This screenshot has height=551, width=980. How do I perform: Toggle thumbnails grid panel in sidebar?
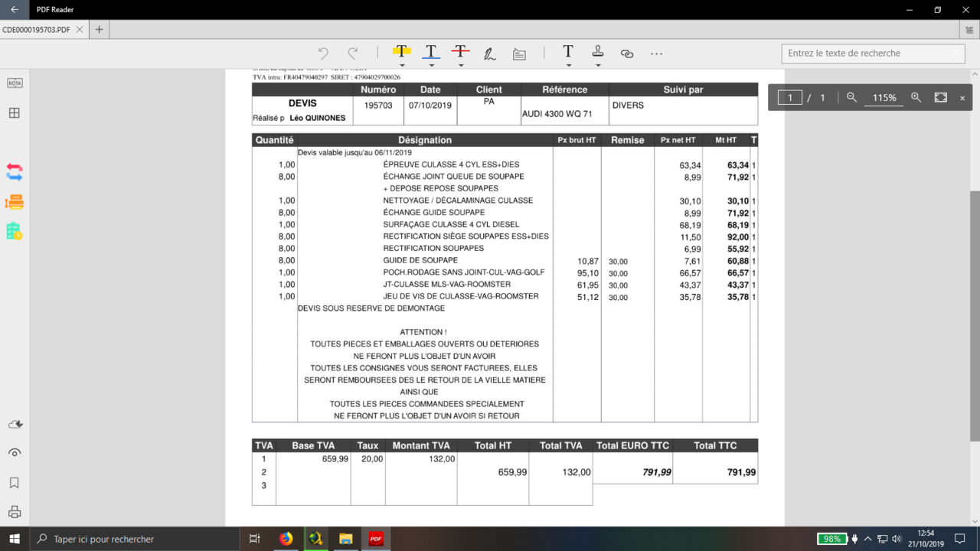(x=15, y=112)
